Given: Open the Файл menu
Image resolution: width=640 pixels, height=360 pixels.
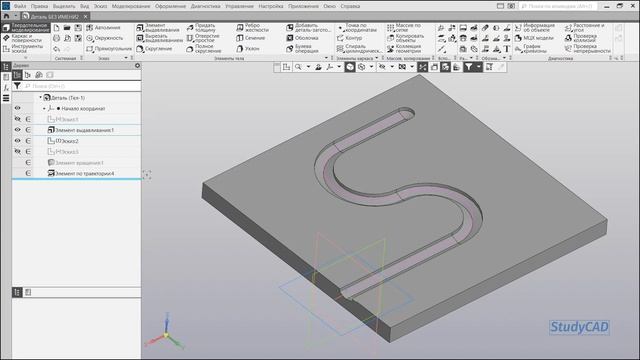Looking at the screenshot, I should (x=20, y=6).
